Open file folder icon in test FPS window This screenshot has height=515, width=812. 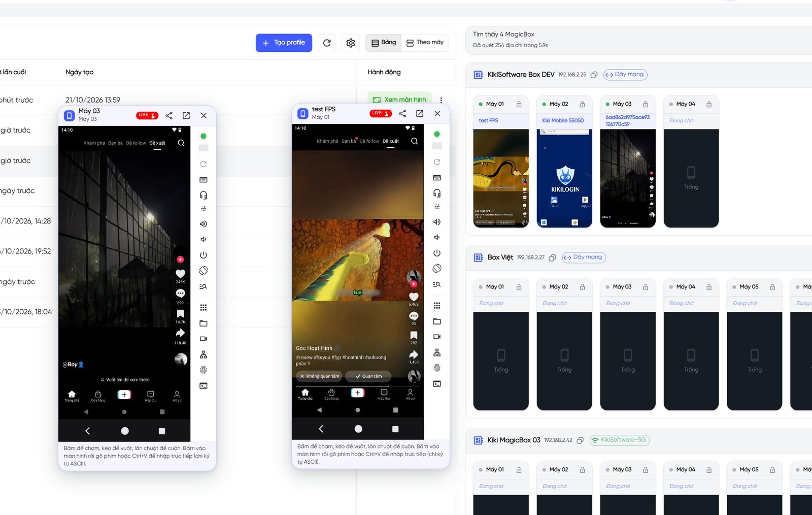[437, 321]
